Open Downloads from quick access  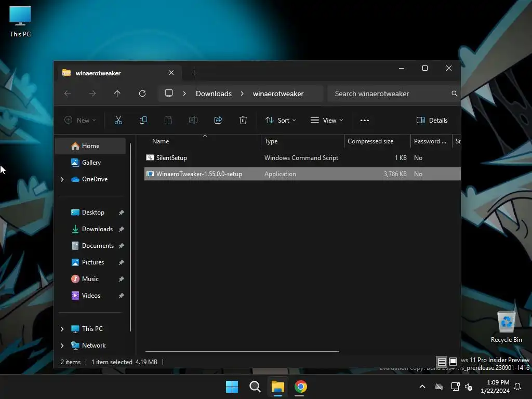click(97, 229)
